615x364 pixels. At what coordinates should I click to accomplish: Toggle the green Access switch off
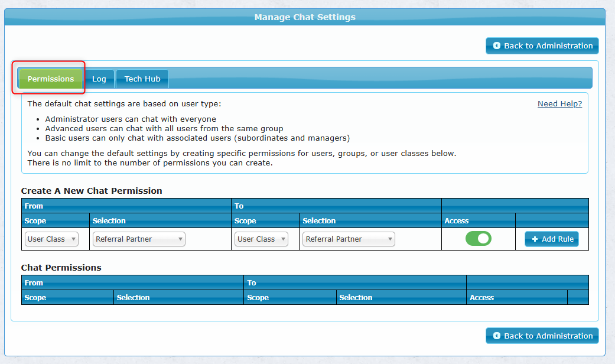pos(478,239)
